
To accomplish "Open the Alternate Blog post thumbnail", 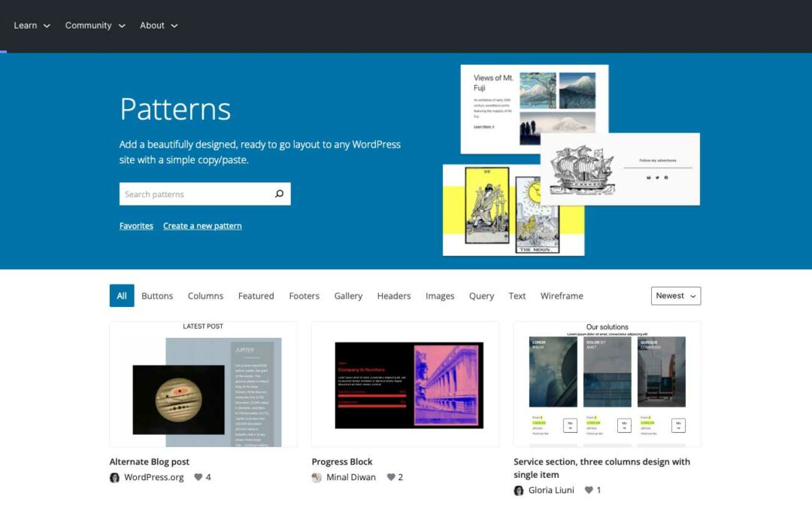I will point(203,385).
